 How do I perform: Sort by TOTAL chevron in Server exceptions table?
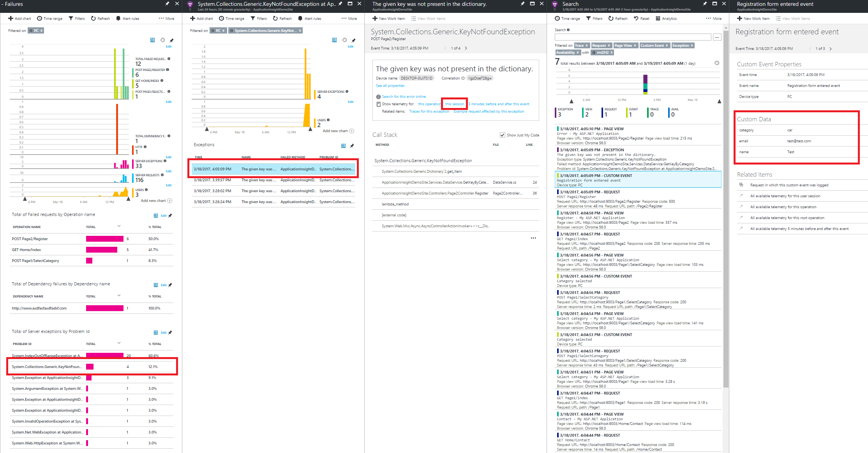click(119, 343)
